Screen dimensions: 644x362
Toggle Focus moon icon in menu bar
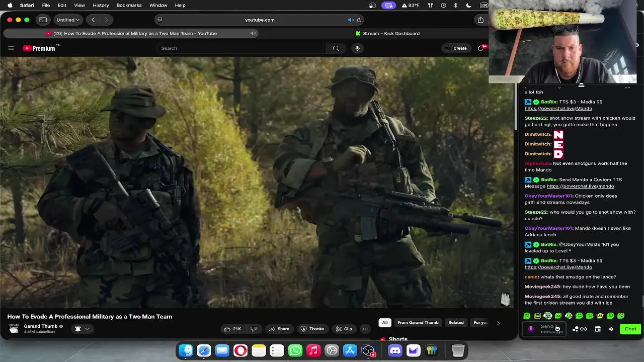469,5
